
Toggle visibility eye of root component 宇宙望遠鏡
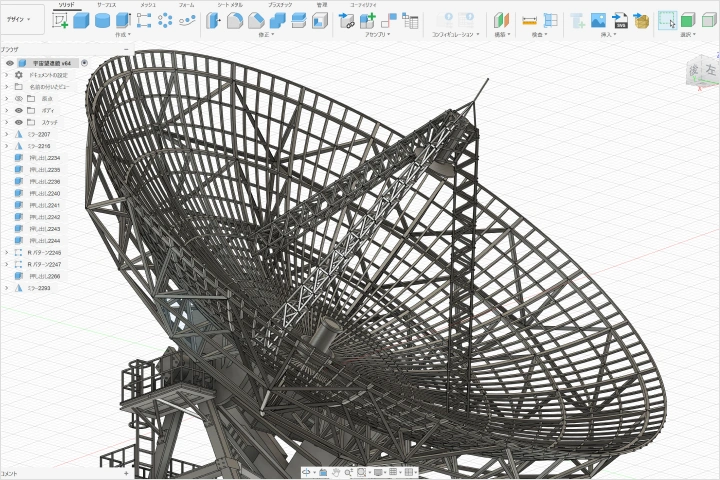(x=9, y=63)
